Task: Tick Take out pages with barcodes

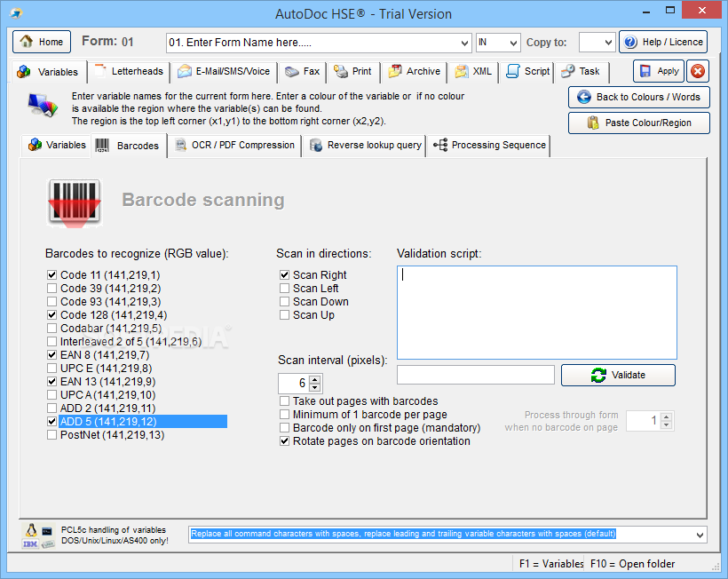Action: 285,401
